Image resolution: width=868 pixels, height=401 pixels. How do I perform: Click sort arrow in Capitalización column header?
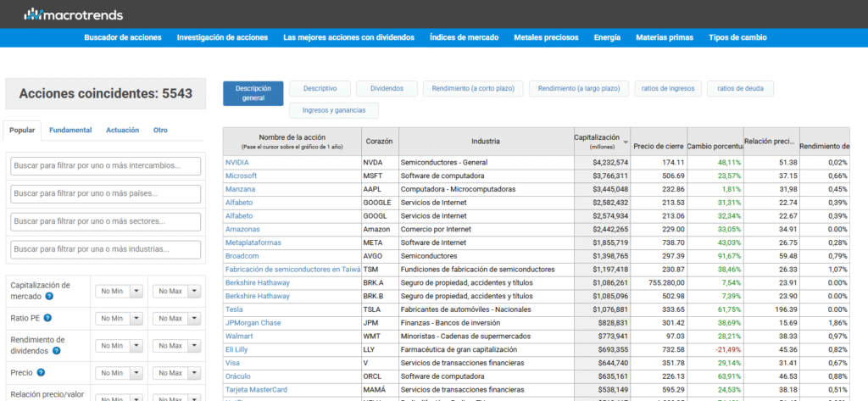(626, 142)
